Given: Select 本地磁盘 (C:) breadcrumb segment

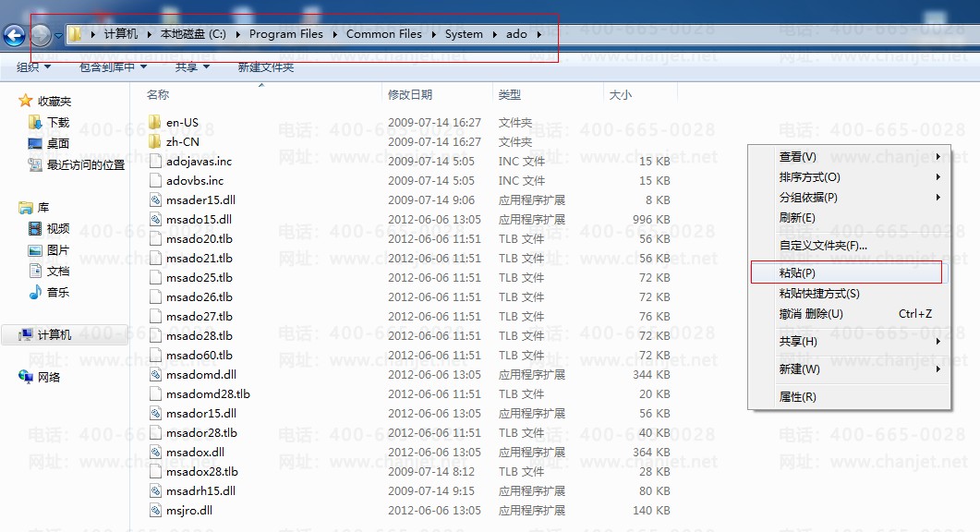Looking at the screenshot, I should click(193, 34).
